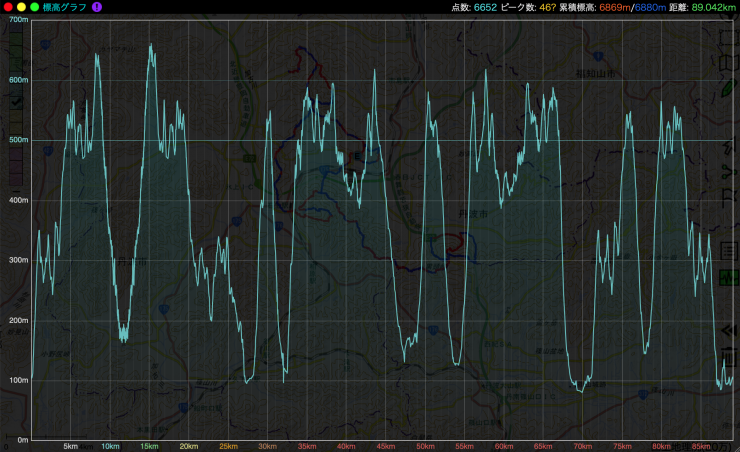Select the orange 25km distance axis label
Viewport: 740px width, 452px height.
(x=227, y=446)
